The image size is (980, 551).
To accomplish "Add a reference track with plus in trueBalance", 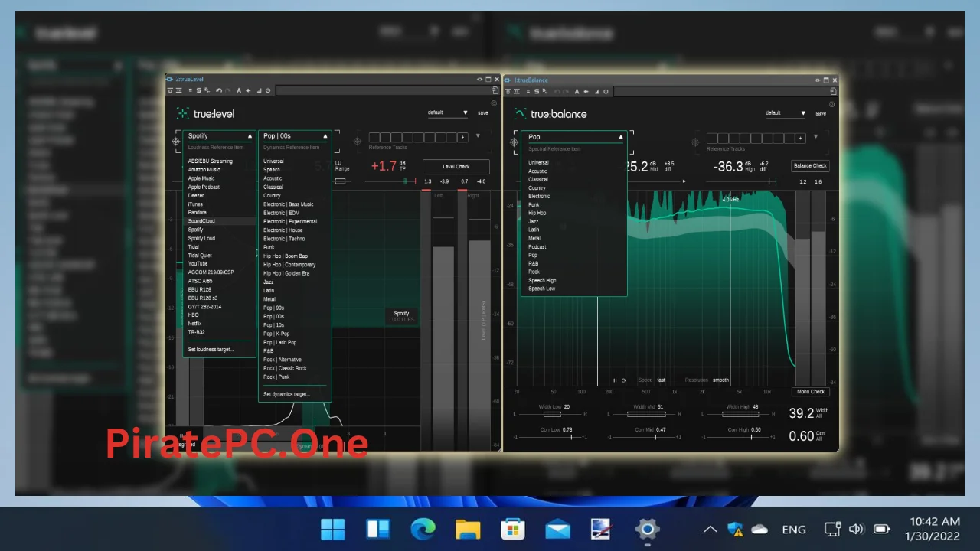I will pos(800,138).
